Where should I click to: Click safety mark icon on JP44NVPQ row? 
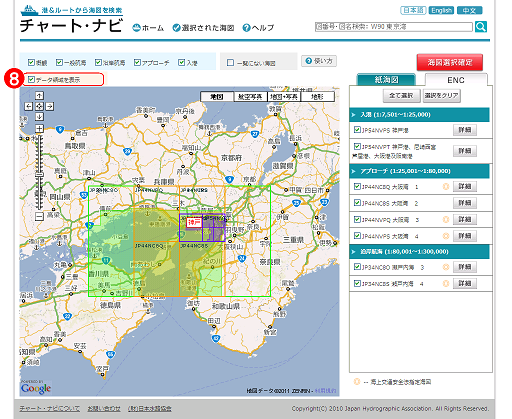[x=446, y=220]
